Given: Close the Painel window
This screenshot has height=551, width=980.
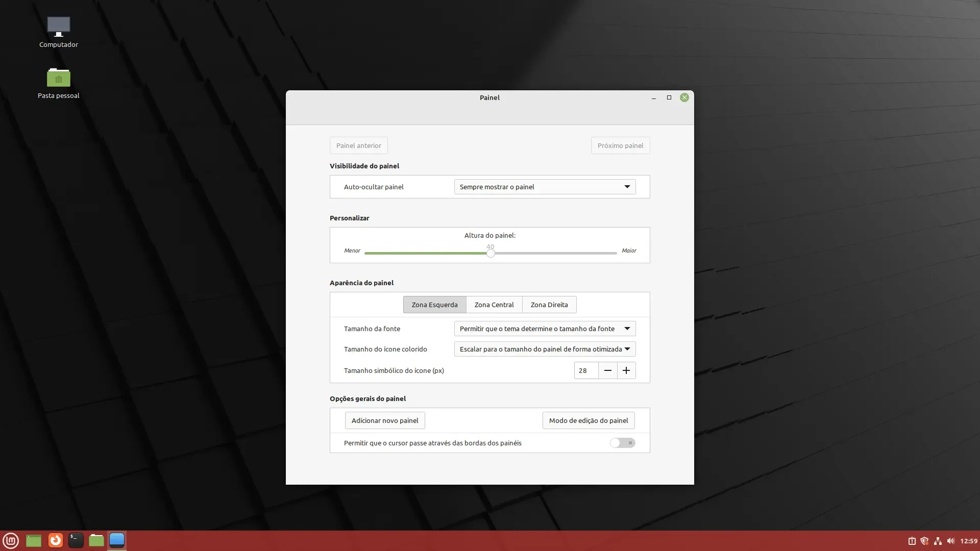Looking at the screenshot, I should (684, 97).
